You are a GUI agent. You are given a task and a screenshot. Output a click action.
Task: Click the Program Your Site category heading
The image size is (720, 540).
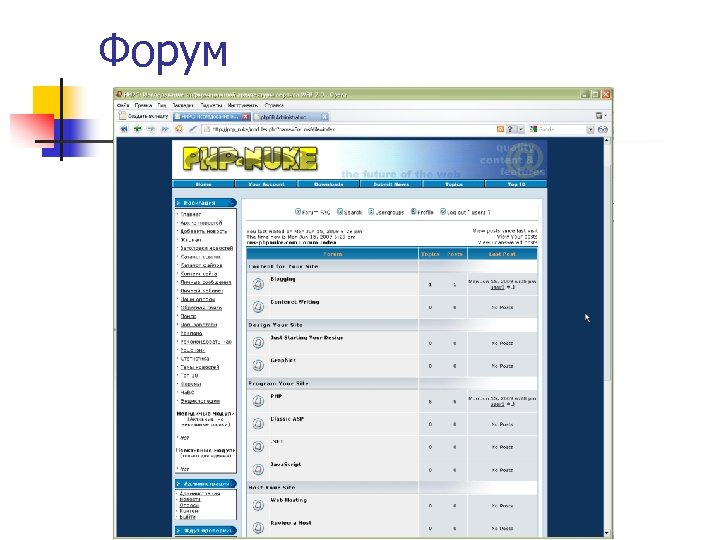tap(279, 383)
